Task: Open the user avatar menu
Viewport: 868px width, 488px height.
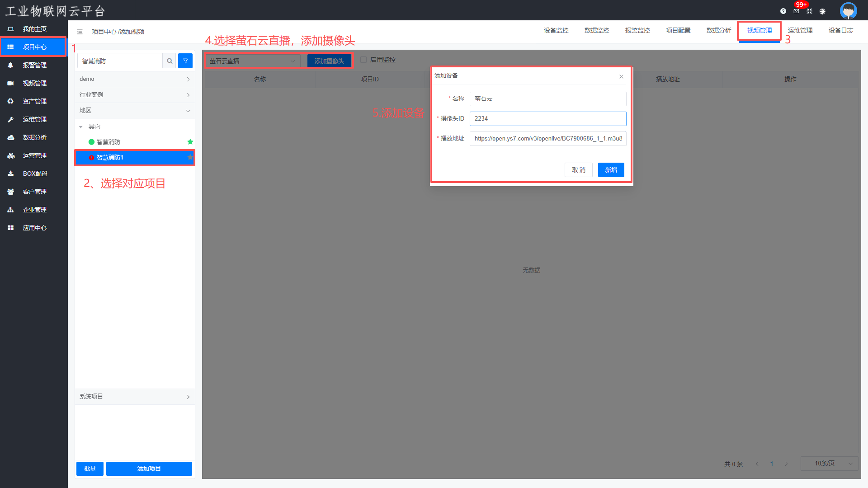Action: 848,10
